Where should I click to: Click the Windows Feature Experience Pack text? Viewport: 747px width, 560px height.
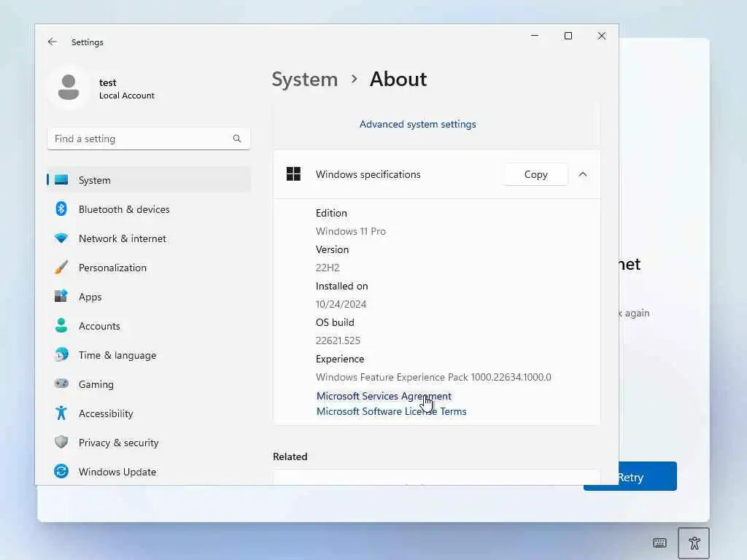click(433, 377)
